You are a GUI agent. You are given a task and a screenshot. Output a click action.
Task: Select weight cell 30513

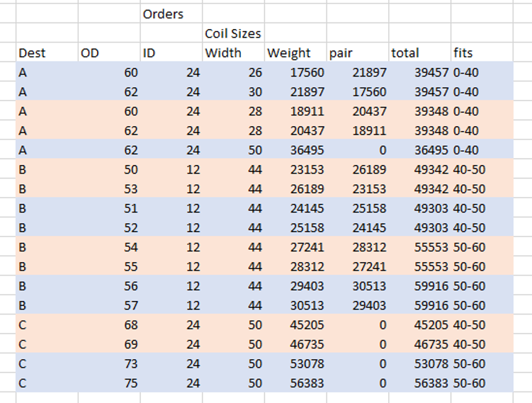tap(295, 305)
